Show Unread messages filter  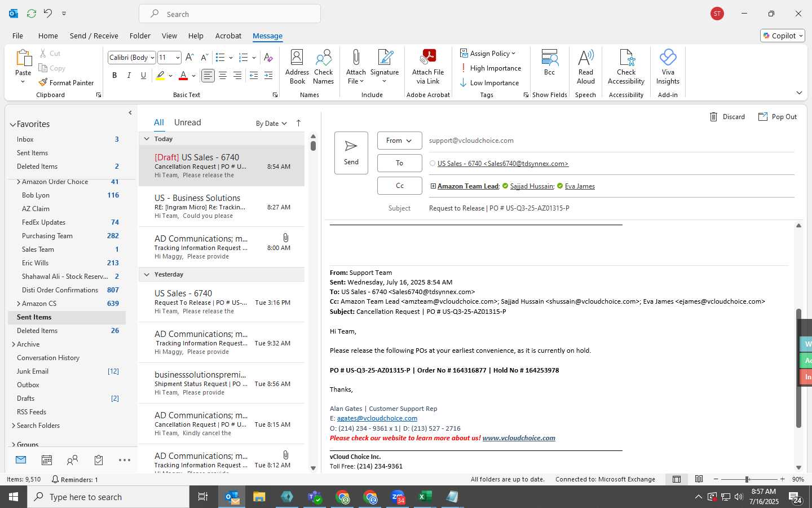coord(188,122)
